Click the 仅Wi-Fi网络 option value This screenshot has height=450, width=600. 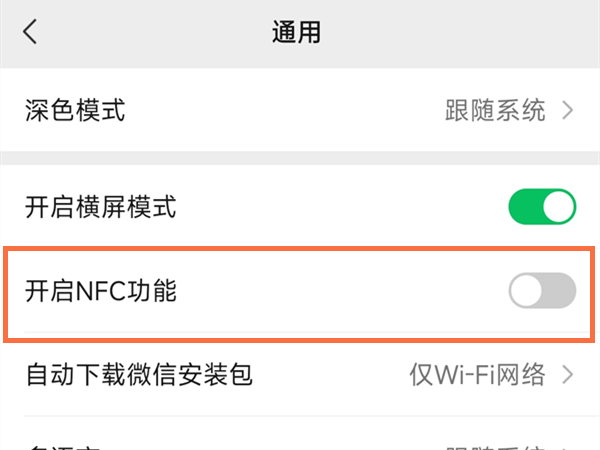477,375
